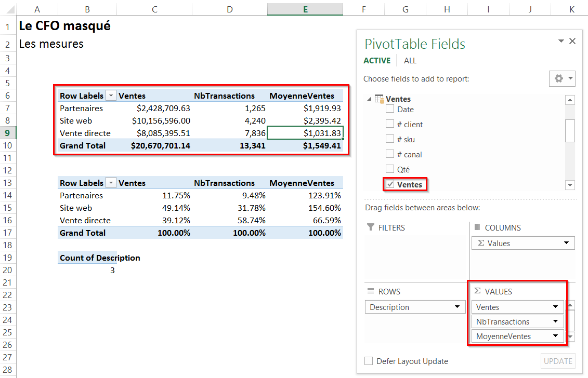The image size is (588, 378).
Task: Enable the # client field checkbox
Action: point(390,124)
